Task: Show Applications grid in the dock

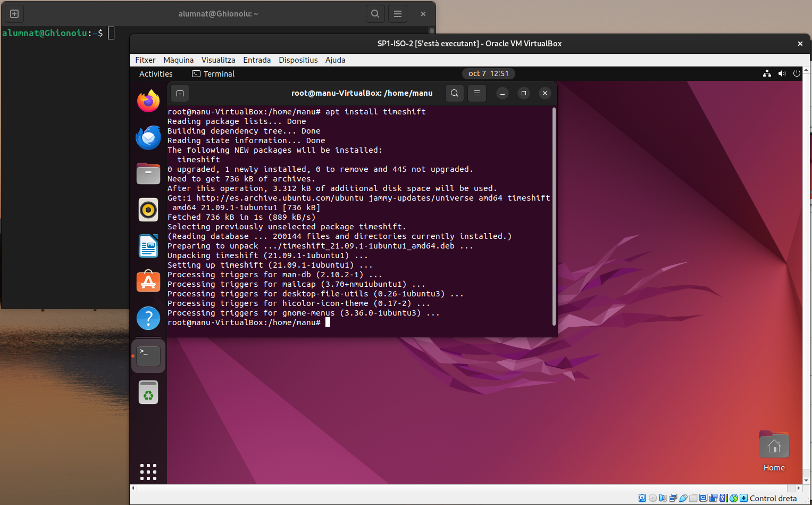Action: point(148,471)
